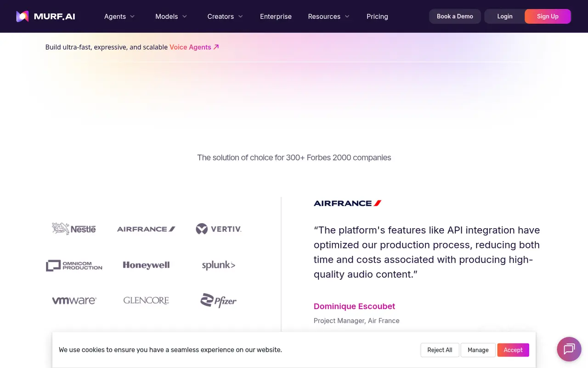Screen dimensions: 588x368
Task: Click the name Dominique Escoubet
Action: pos(354,306)
